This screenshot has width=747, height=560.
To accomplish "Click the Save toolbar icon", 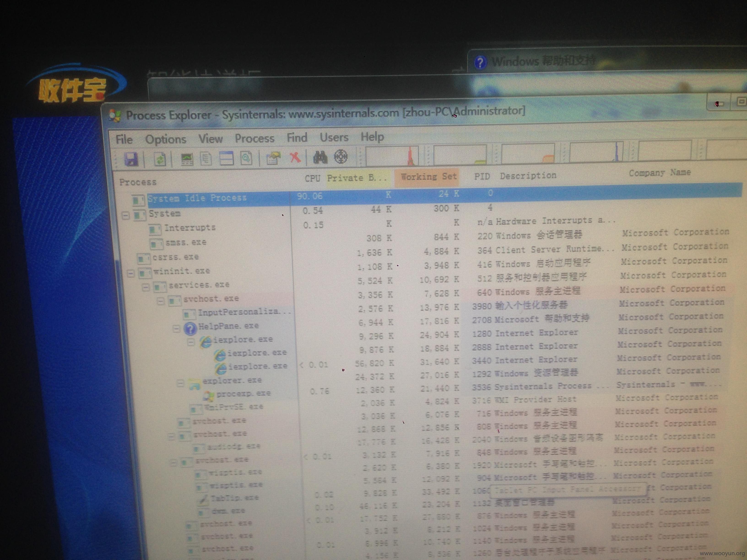I will pos(131,159).
